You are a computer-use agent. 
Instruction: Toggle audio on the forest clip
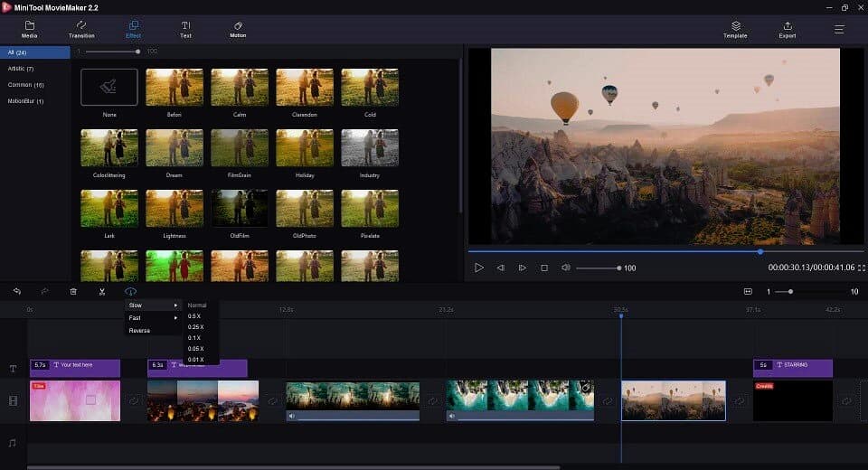pyautogui.click(x=291, y=417)
